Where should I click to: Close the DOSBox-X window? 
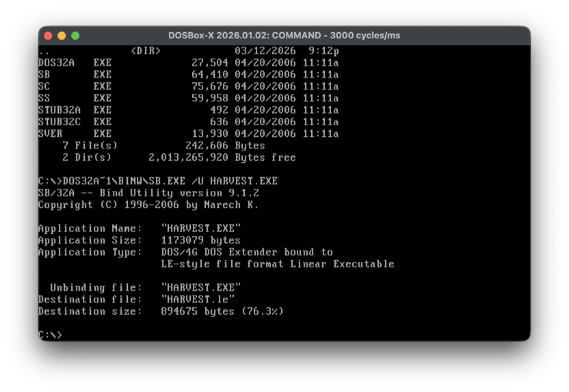[48, 36]
